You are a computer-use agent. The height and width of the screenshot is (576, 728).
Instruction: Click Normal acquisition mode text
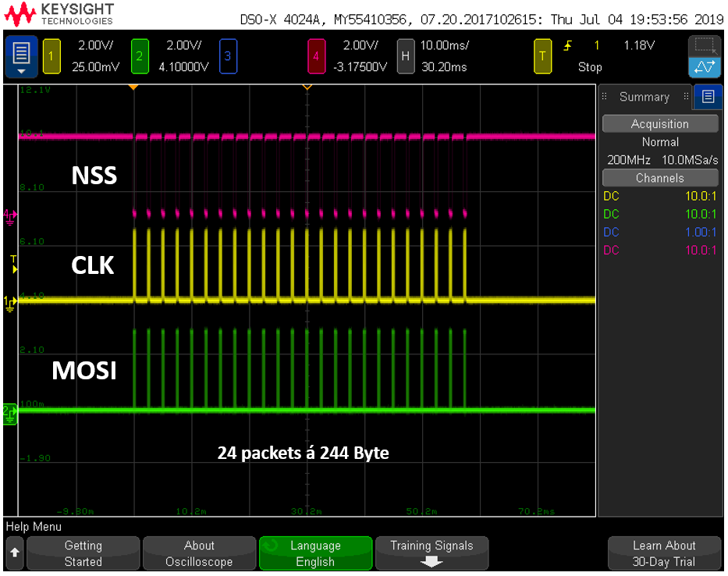pos(660,142)
